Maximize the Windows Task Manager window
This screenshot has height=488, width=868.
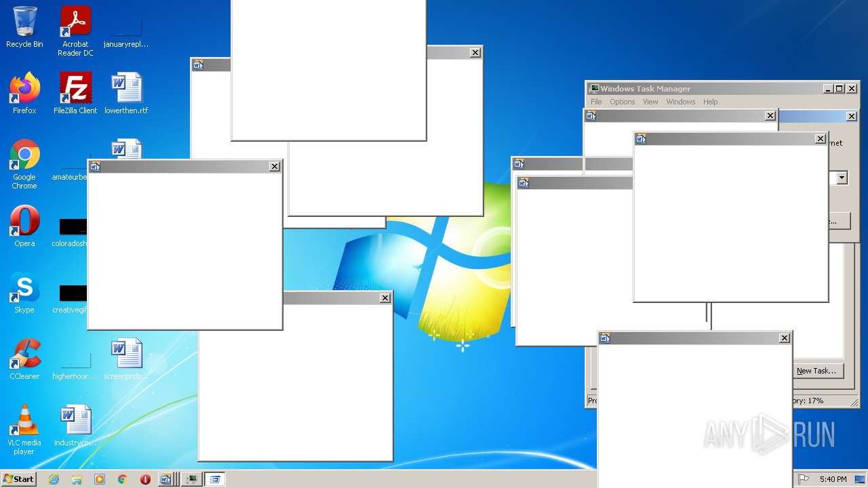point(839,89)
